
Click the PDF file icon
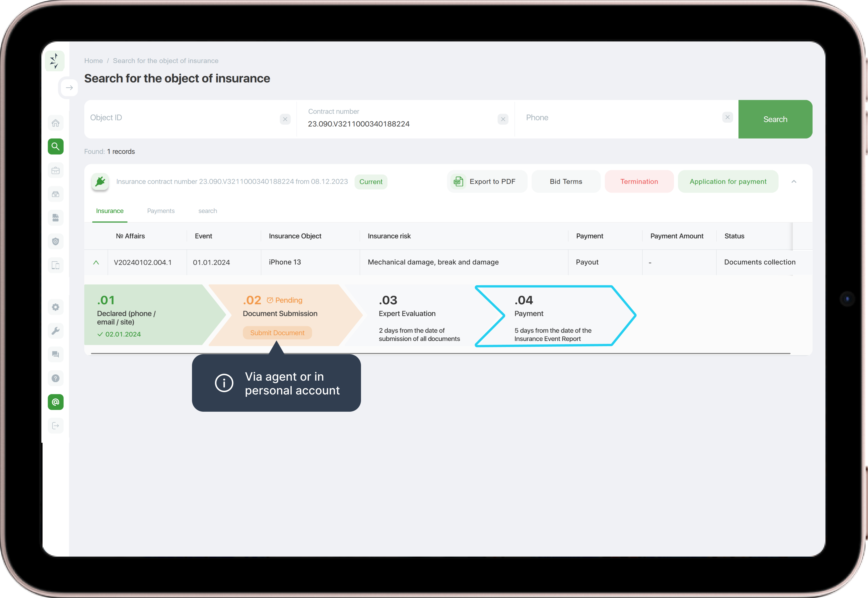click(x=458, y=182)
